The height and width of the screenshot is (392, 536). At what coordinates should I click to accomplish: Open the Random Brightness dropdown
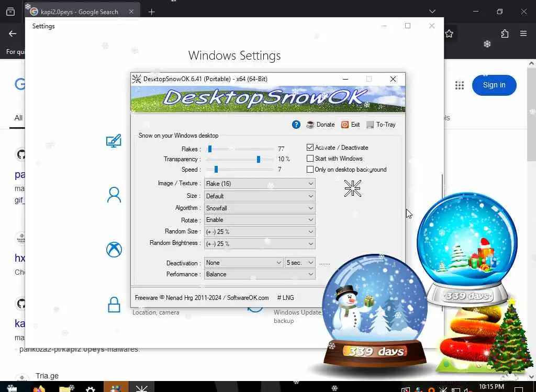pyautogui.click(x=260, y=244)
